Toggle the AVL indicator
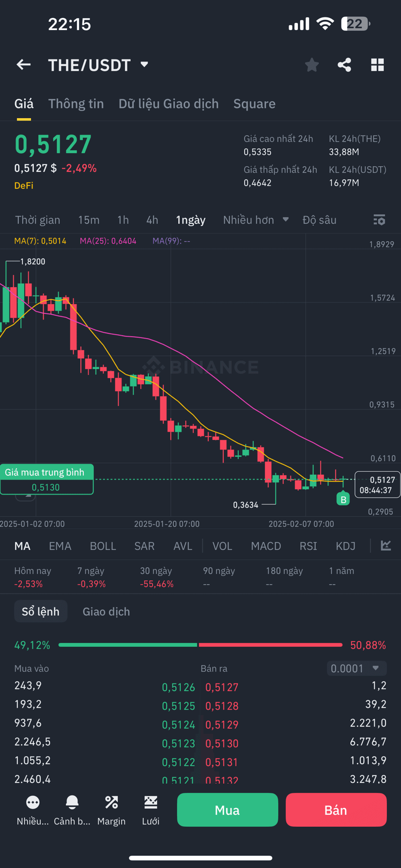401x868 pixels. 183,546
